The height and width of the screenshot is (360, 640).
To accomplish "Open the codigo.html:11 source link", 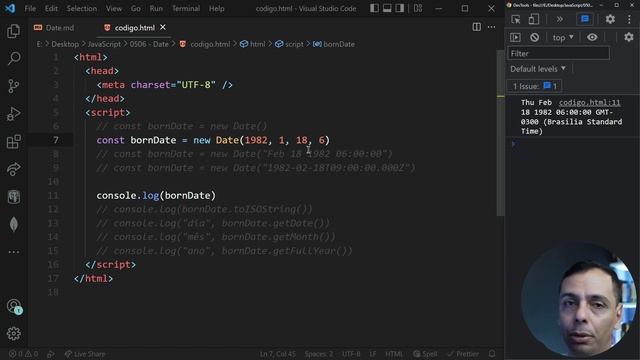I will (589, 102).
